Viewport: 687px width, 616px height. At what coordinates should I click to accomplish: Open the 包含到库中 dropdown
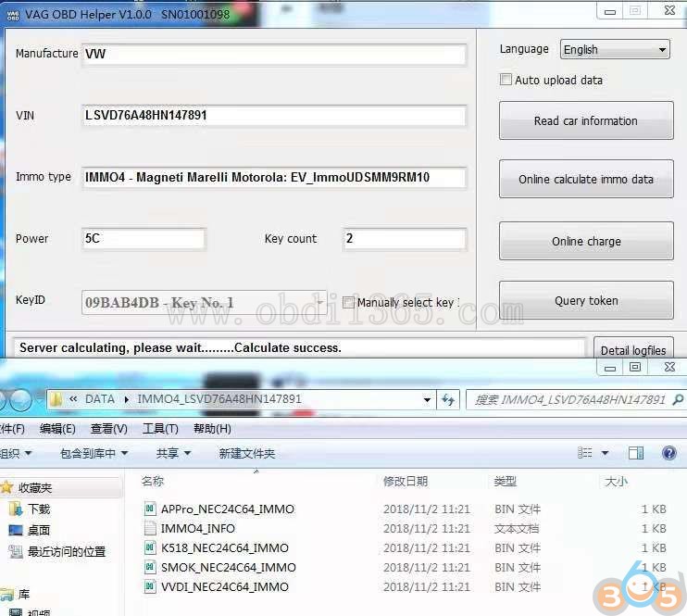(94, 453)
